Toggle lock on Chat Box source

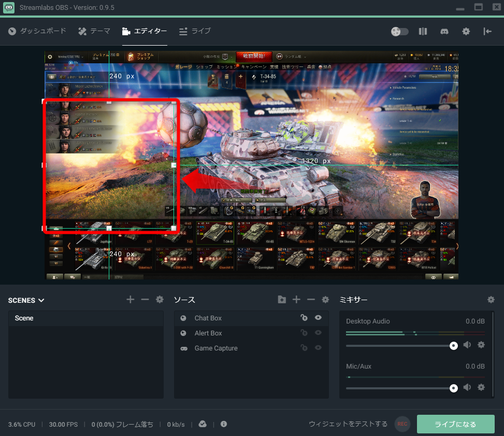coord(304,318)
